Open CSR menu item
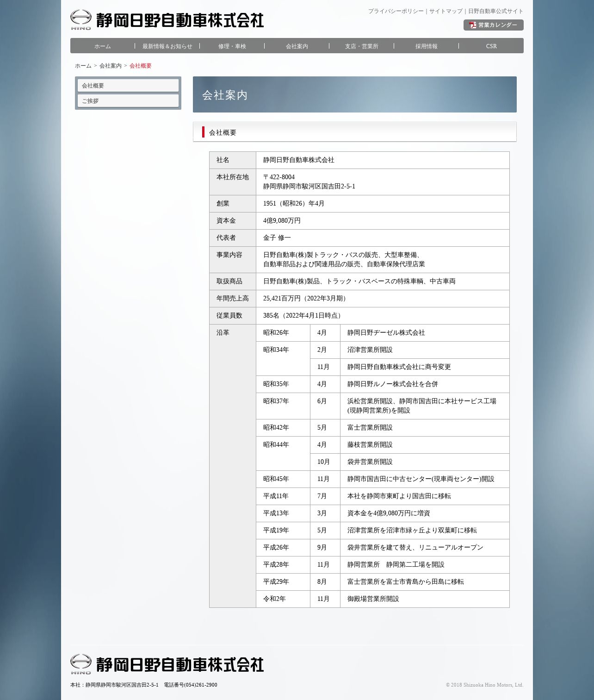Image resolution: width=594 pixels, height=700 pixels. [491, 46]
